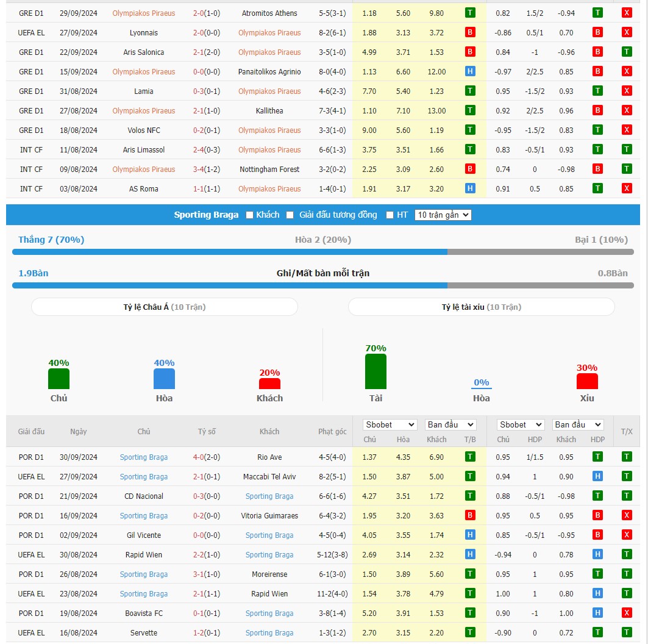The image size is (648, 644).
Task: Click green T result badge in Rio Ave row
Action: coord(470,457)
